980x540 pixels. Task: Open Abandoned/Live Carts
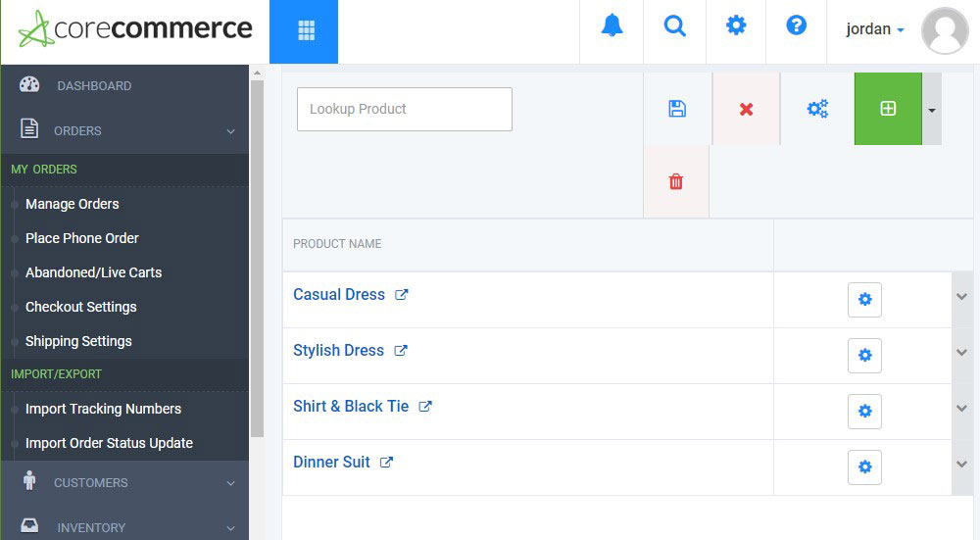click(93, 272)
